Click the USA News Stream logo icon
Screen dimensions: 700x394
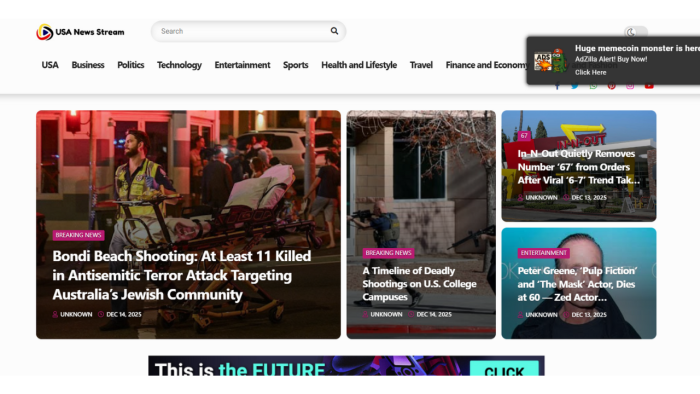[x=45, y=32]
